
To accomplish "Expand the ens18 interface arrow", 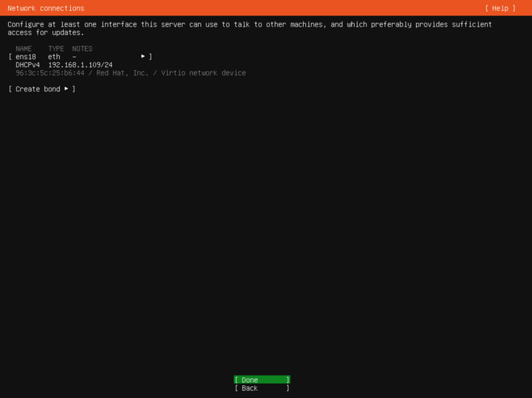I will [x=143, y=57].
